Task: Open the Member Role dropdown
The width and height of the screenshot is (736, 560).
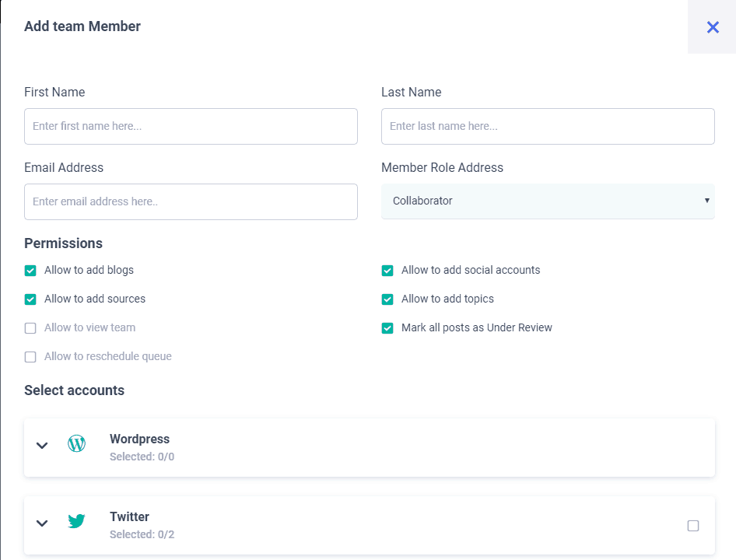Action: tap(548, 201)
